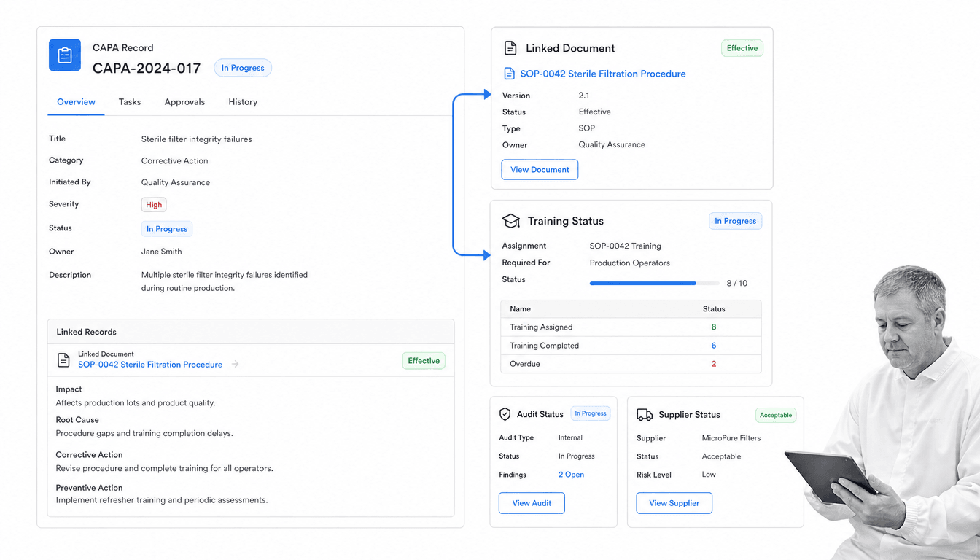Click the In Progress badge beside CAPA-2024-017

point(243,68)
